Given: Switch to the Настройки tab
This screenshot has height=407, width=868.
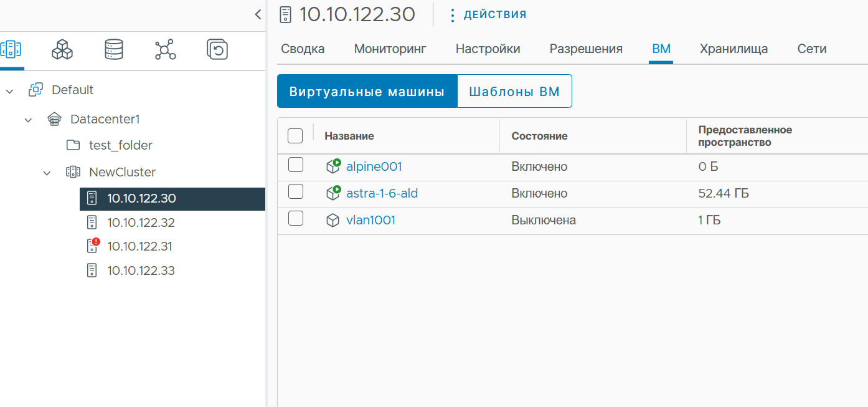Looking at the screenshot, I should point(488,49).
